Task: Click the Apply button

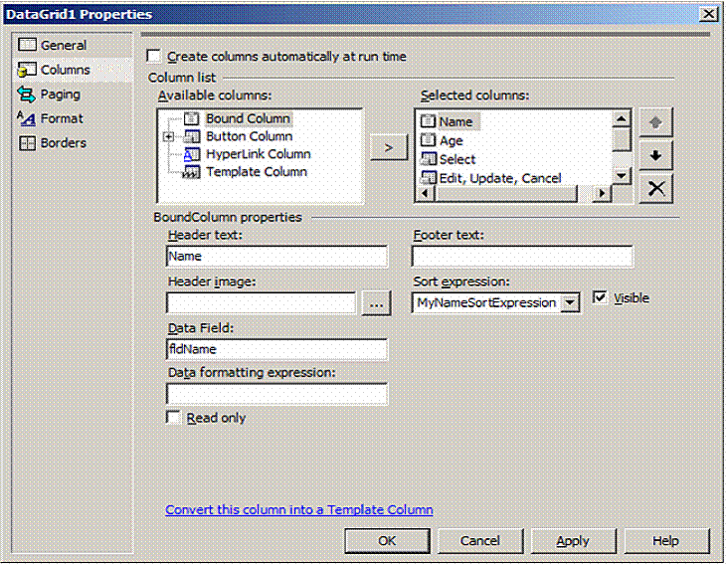Action: tap(573, 541)
